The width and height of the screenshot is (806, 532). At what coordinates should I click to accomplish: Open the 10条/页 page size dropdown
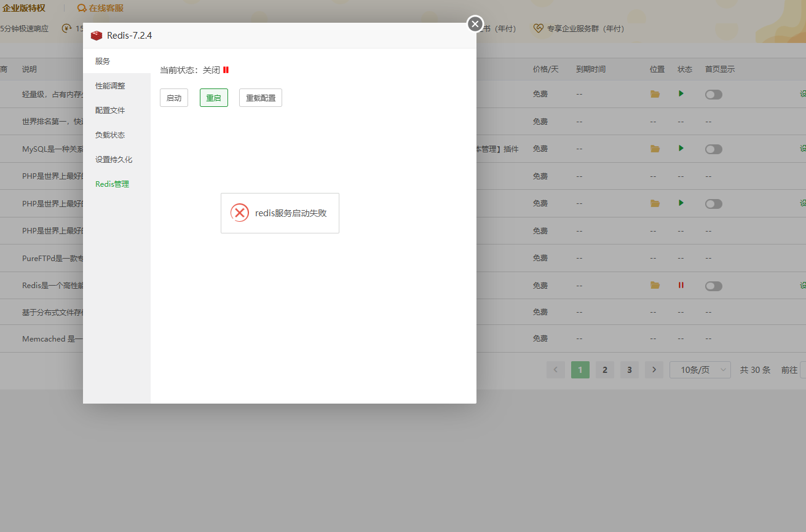click(x=700, y=370)
